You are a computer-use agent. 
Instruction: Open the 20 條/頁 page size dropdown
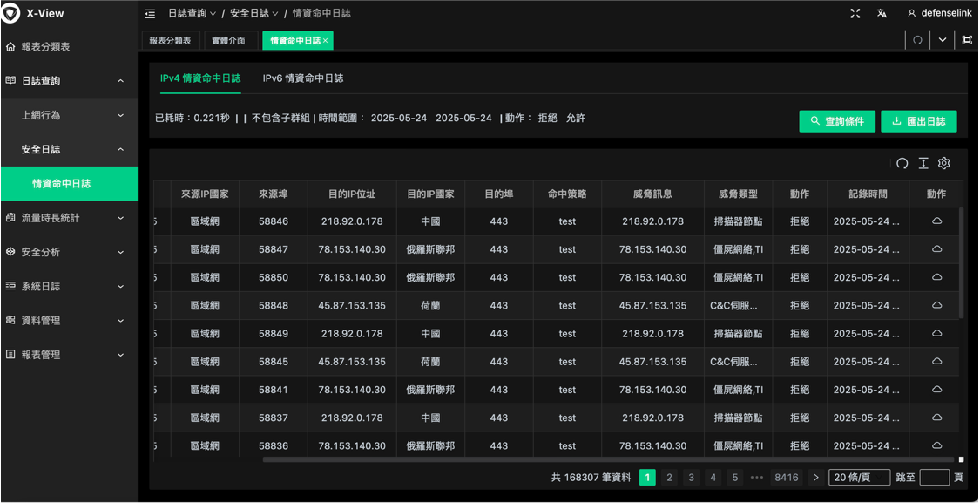click(x=859, y=478)
